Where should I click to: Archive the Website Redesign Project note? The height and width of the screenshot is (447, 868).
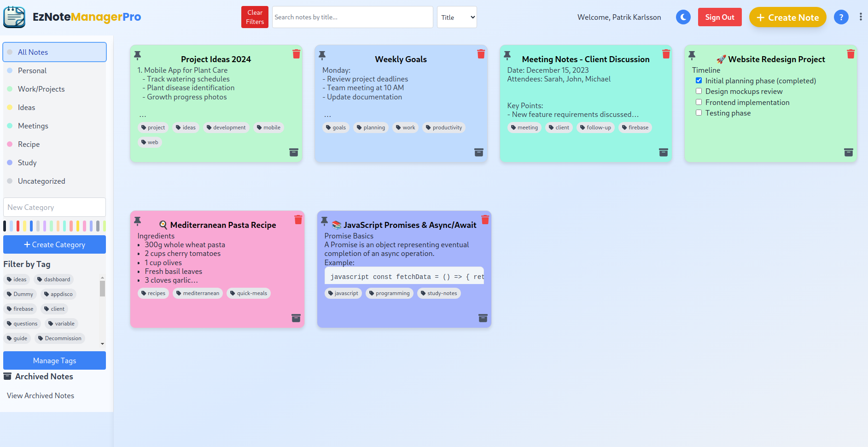pyautogui.click(x=849, y=152)
